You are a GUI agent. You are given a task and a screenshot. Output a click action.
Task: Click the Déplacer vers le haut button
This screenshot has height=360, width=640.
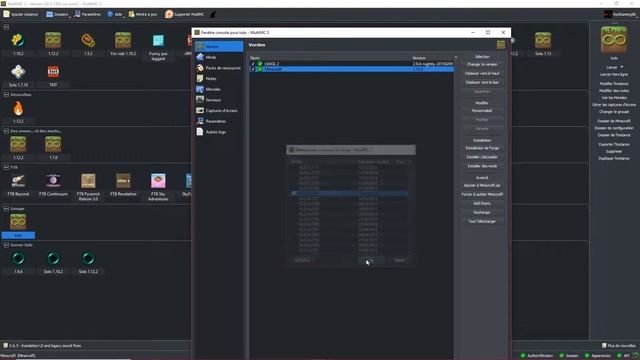(x=482, y=73)
